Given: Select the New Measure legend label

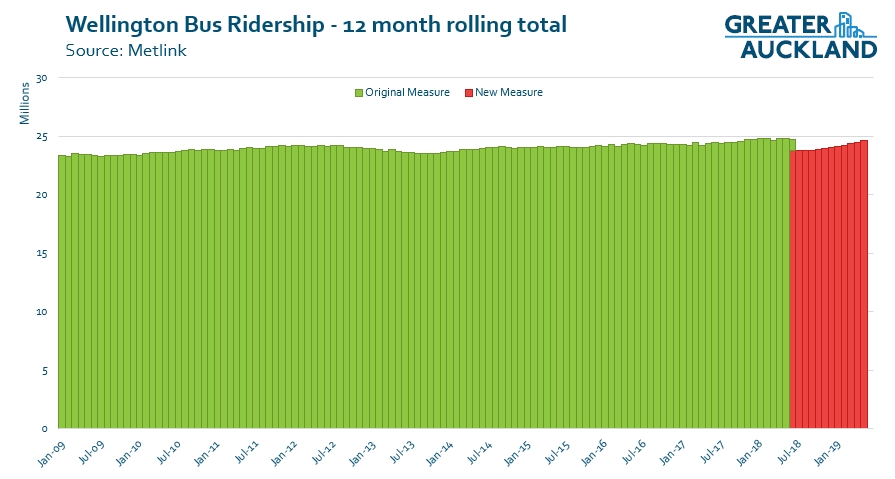Looking at the screenshot, I should point(508,93).
